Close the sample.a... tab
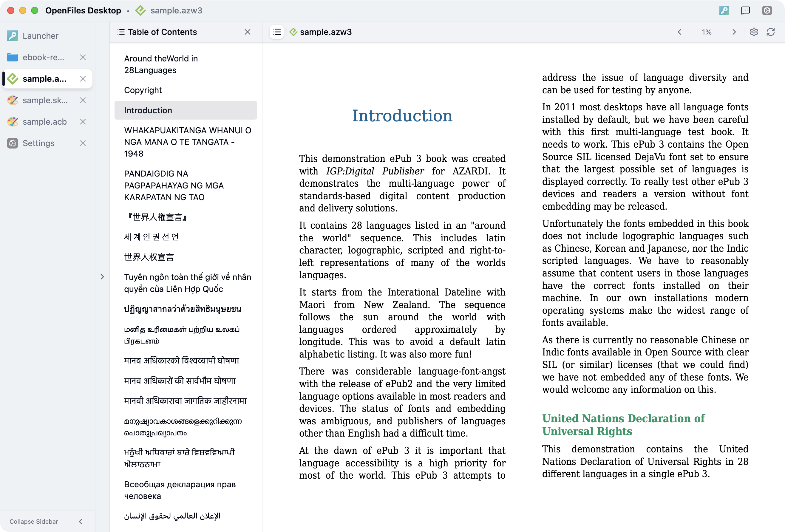Screen dimensions: 785x532 pos(83,79)
